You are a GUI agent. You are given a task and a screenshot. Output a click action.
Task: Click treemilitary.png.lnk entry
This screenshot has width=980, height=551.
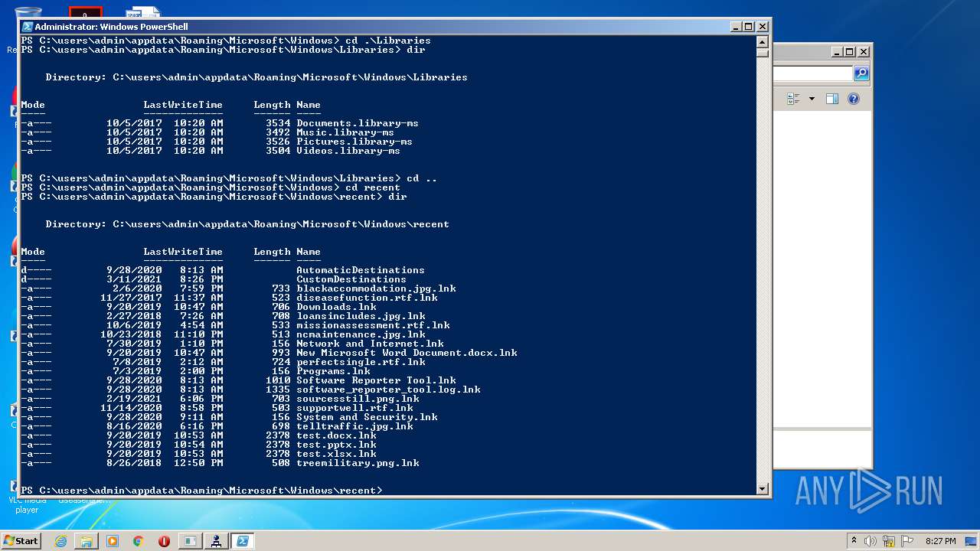tap(358, 463)
